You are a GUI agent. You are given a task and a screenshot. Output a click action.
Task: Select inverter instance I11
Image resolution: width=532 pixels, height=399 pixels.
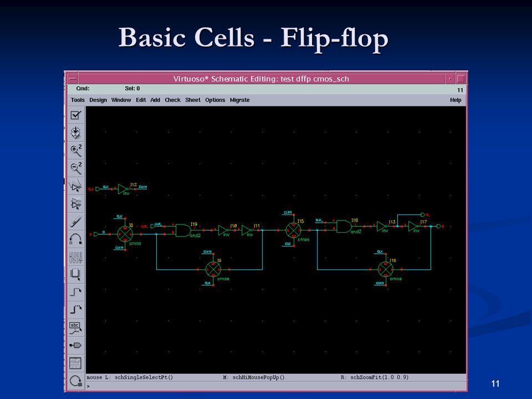click(x=247, y=231)
